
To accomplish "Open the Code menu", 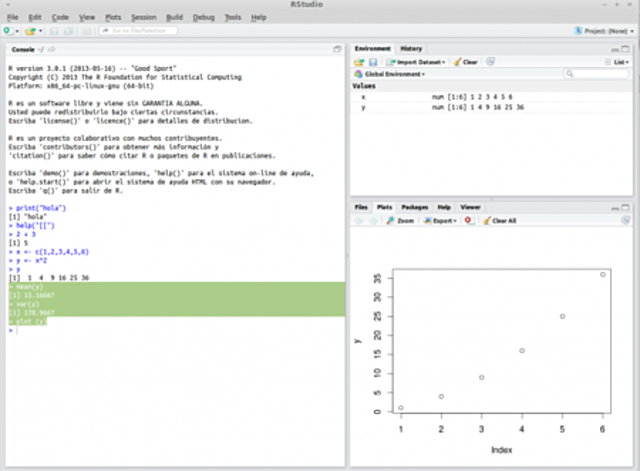I will coord(60,17).
